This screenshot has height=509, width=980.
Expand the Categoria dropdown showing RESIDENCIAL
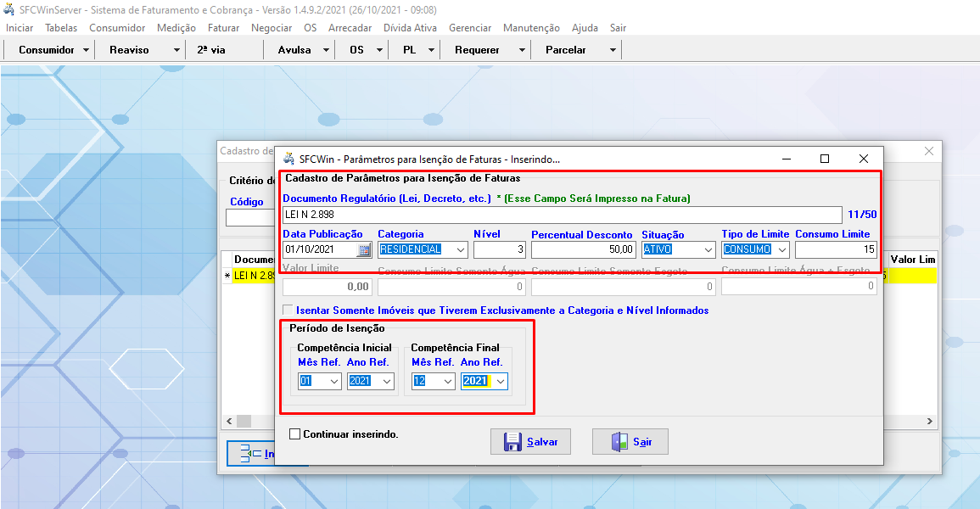[x=460, y=250]
